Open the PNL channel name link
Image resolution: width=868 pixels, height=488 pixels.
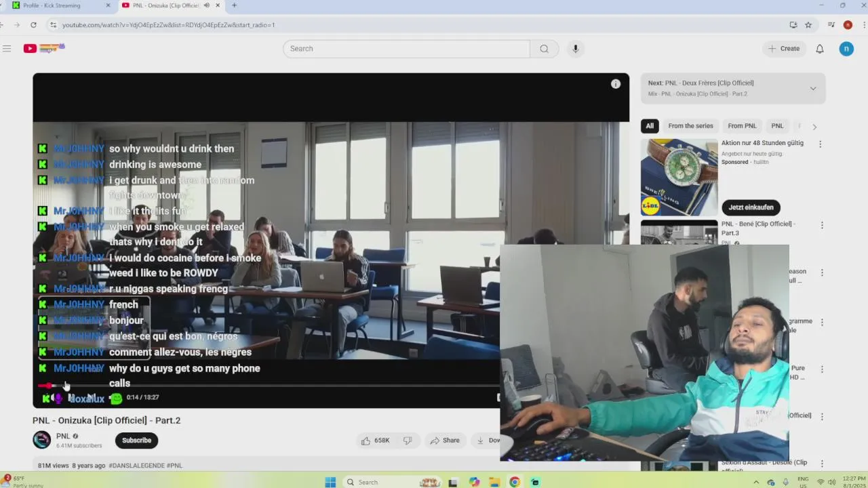point(63,436)
